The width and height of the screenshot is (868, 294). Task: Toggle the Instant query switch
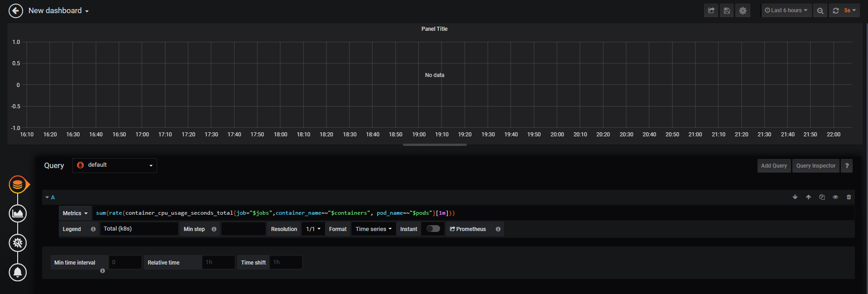point(433,229)
